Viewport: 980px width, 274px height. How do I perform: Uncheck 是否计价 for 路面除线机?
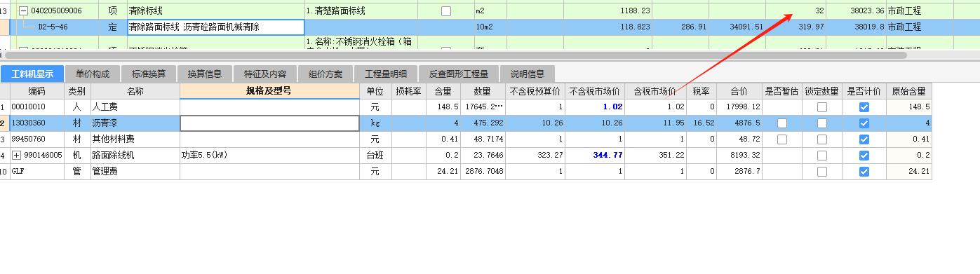coord(864,156)
